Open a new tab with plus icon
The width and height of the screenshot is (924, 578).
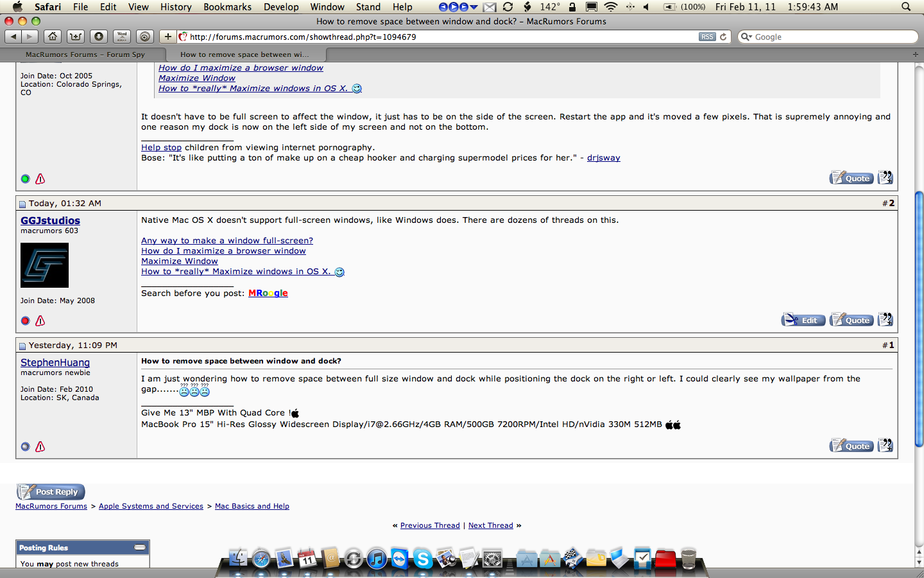[916, 55]
